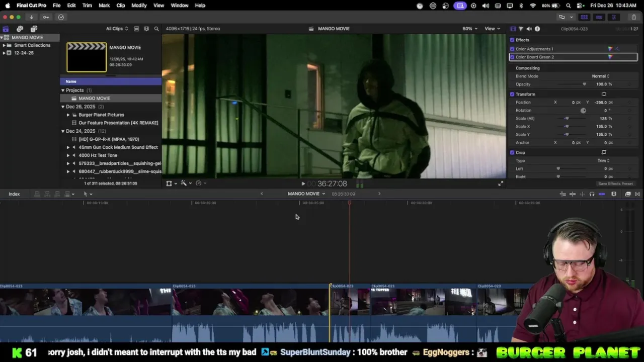Image resolution: width=644 pixels, height=362 pixels.
Task: Toggle the inspector panel button
Action: (613, 17)
